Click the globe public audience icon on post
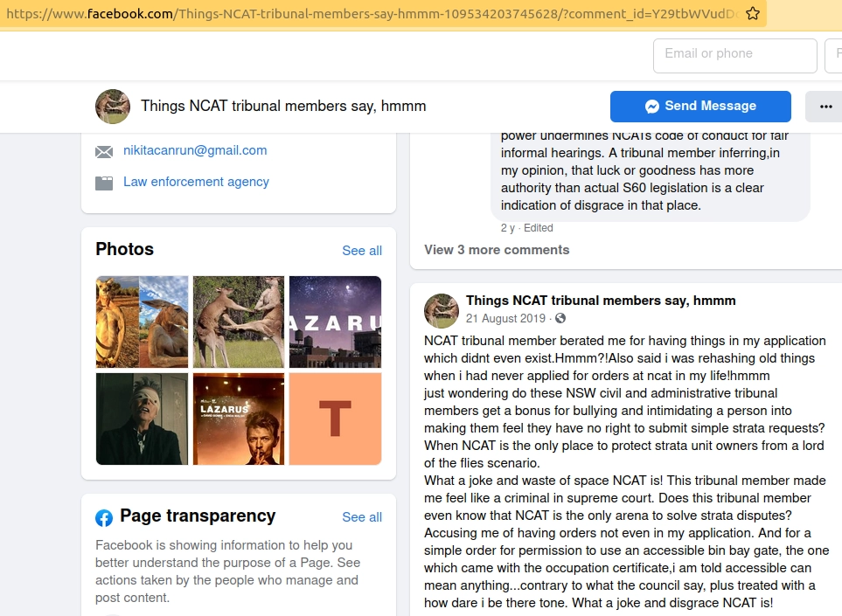The height and width of the screenshot is (616, 842). pos(560,318)
